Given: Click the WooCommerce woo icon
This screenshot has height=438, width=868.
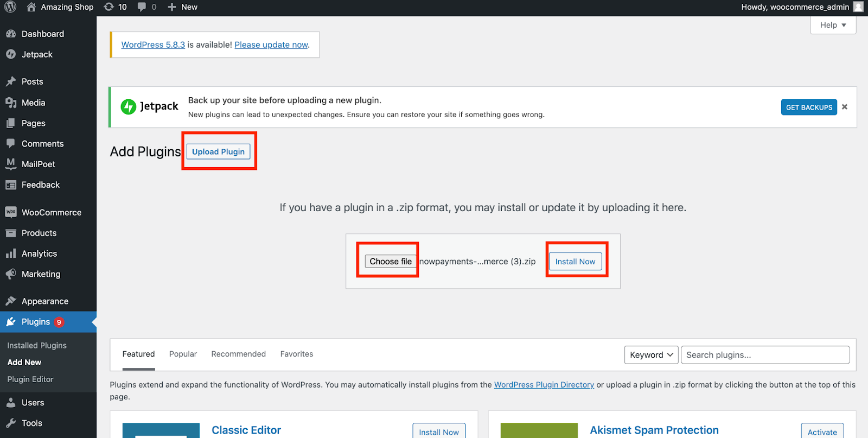Looking at the screenshot, I should pyautogui.click(x=11, y=212).
